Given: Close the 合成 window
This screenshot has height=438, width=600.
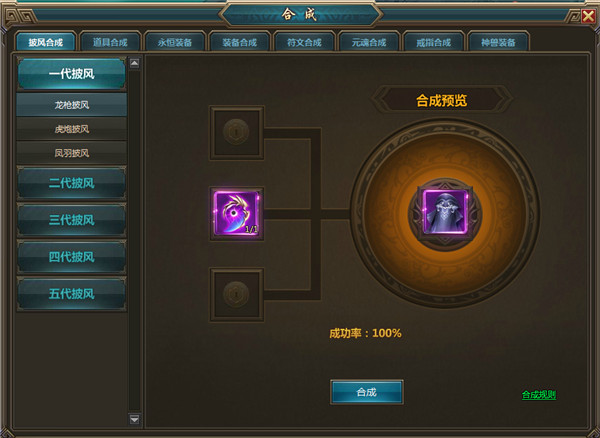Looking at the screenshot, I should [x=588, y=16].
